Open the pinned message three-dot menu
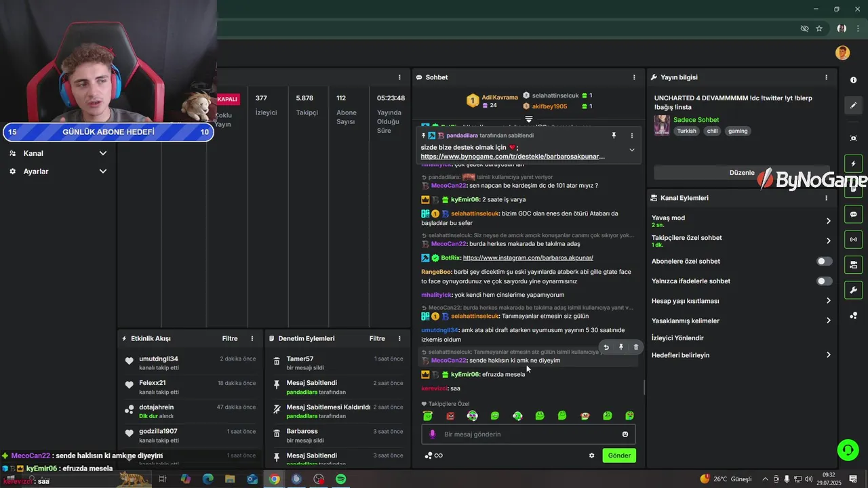 [x=632, y=136]
